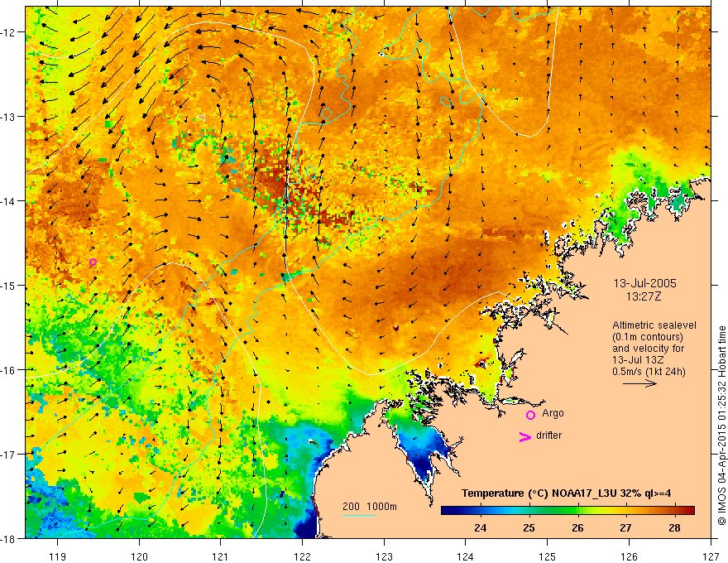Image resolution: width=728 pixels, height=563 pixels.
Task: Click the temperature color scale bar
Action: tap(568, 511)
